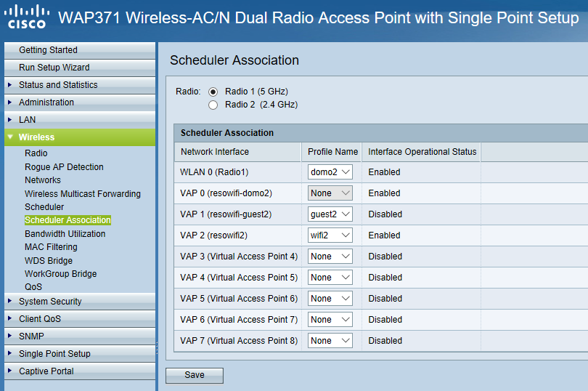Open VAP 1 profile dropdown showing guest2
Screen dimensions: 588x391
(x=330, y=214)
